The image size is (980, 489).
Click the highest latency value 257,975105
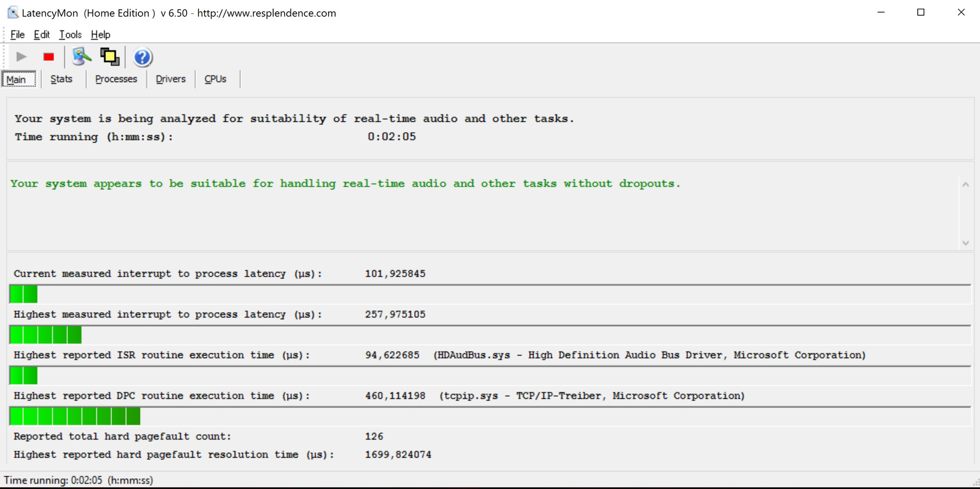[395, 314]
